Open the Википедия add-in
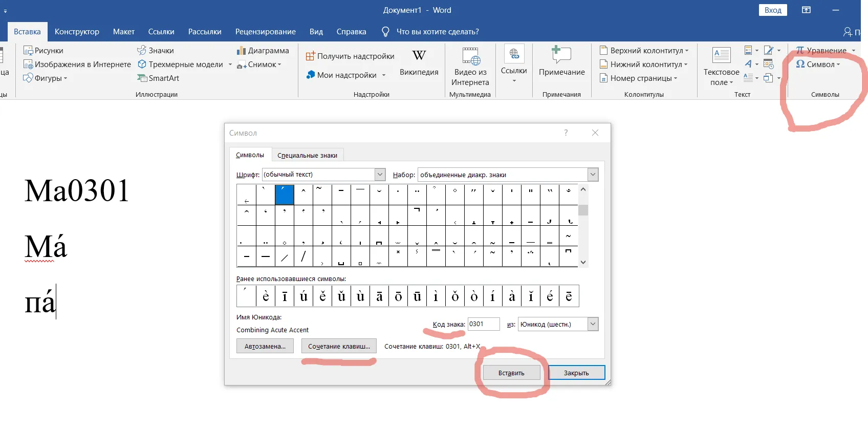The height and width of the screenshot is (429, 868). 419,62
